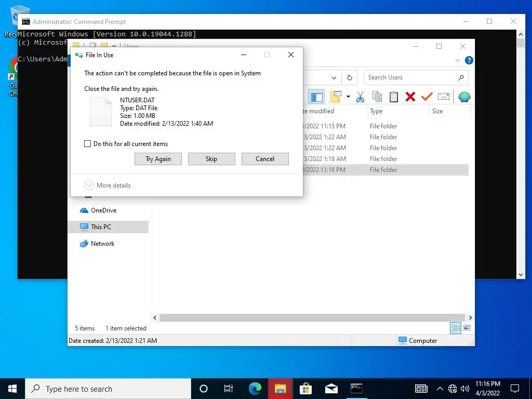Sort by the Date modified column header

point(334,111)
